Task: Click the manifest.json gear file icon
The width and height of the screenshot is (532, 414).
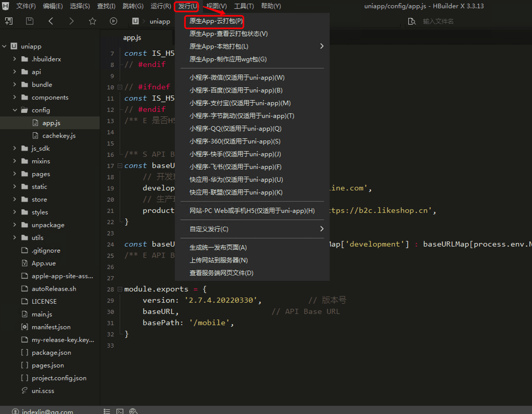Action: pyautogui.click(x=25, y=327)
